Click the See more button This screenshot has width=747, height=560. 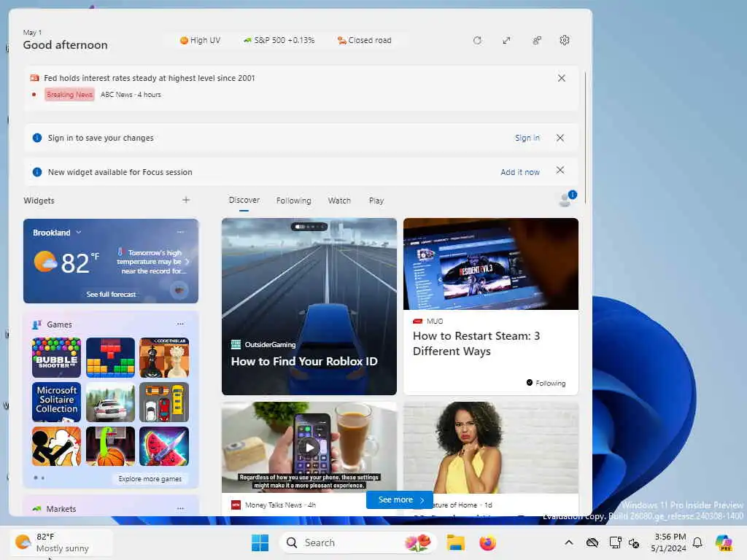coord(400,499)
